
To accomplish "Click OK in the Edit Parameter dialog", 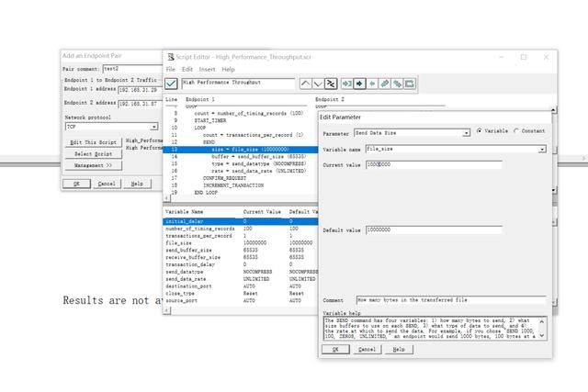I will [x=335, y=349].
